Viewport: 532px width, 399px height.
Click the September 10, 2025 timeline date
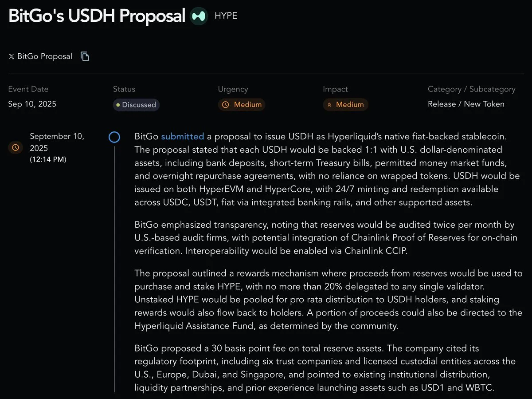tap(57, 142)
